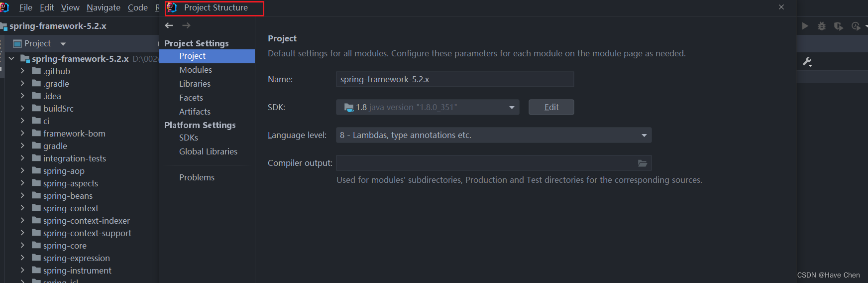868x283 pixels.
Task: Open the View menu
Action: (x=70, y=7)
